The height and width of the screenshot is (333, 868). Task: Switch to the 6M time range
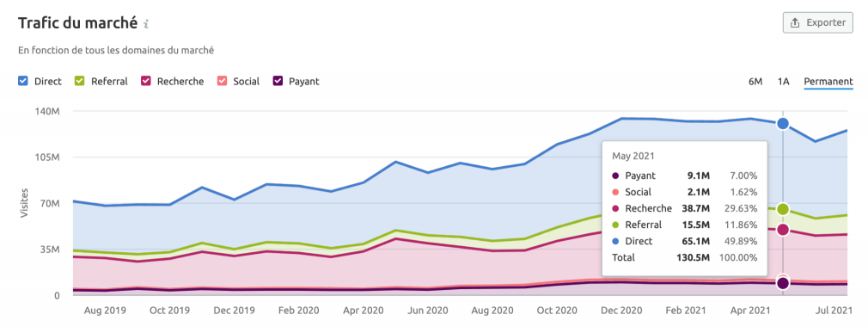click(755, 82)
